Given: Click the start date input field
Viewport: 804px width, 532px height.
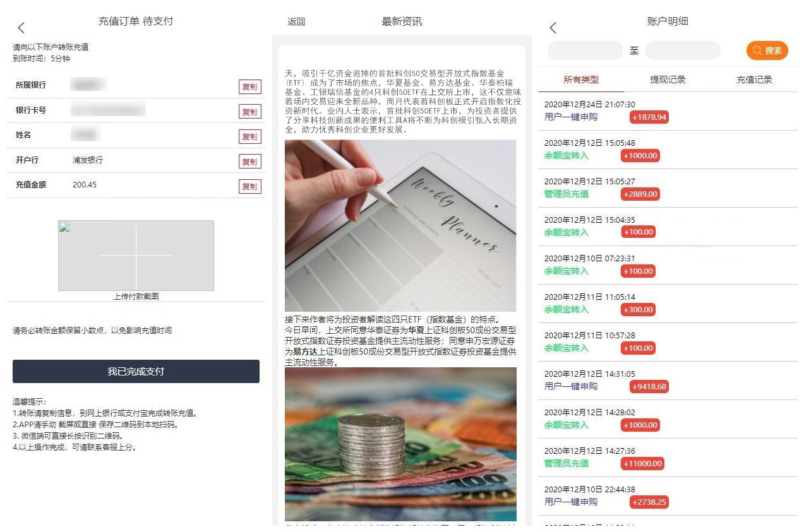Looking at the screenshot, I should (x=584, y=50).
